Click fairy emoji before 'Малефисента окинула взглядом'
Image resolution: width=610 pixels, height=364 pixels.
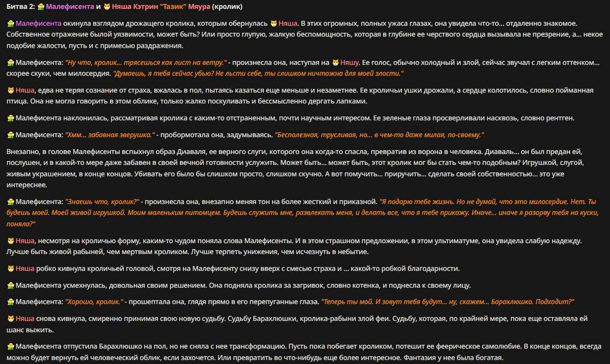[10, 24]
